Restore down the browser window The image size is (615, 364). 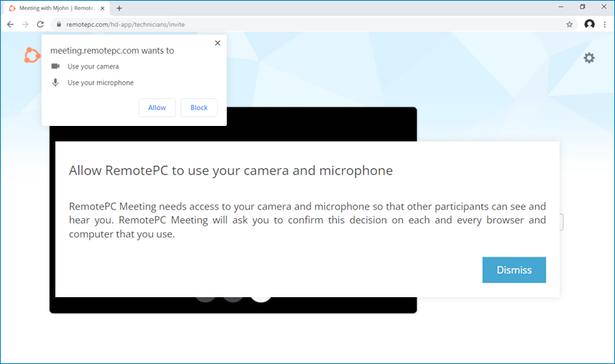(583, 7)
